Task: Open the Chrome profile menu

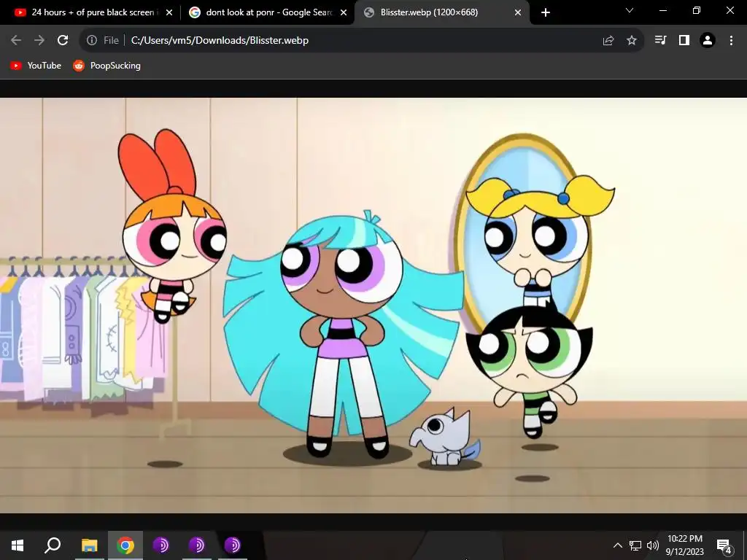Action: point(708,40)
